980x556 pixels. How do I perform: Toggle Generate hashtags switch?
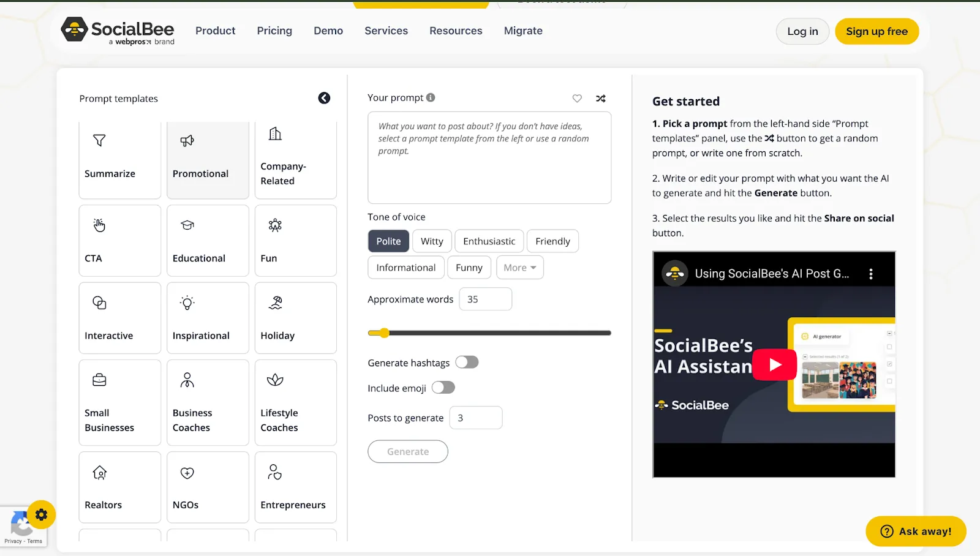[467, 363]
